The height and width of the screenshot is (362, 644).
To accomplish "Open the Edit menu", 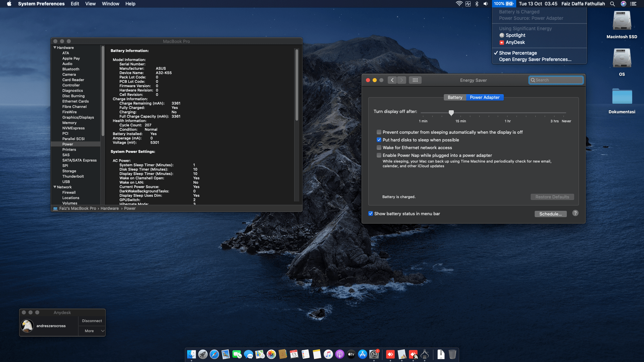I will tap(75, 4).
